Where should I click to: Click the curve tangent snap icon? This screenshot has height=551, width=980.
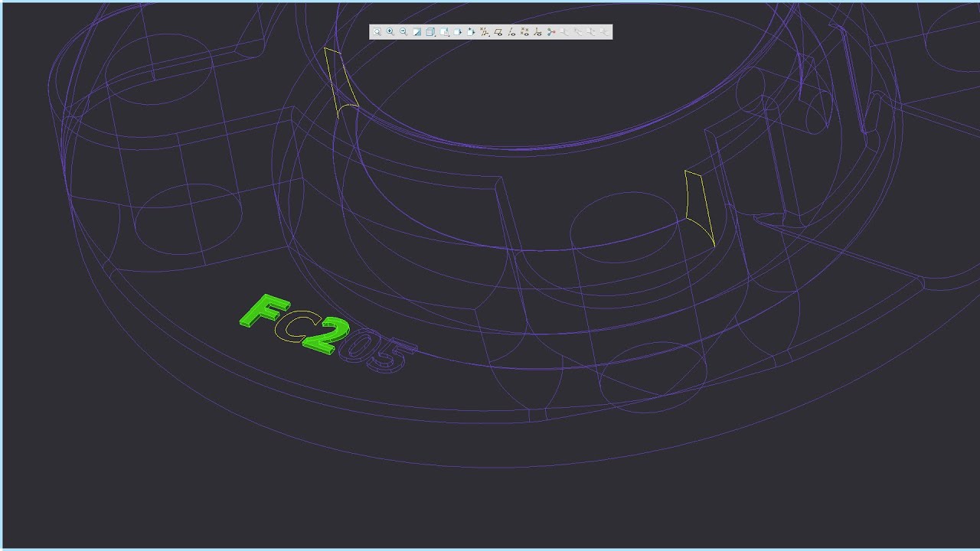click(x=537, y=32)
